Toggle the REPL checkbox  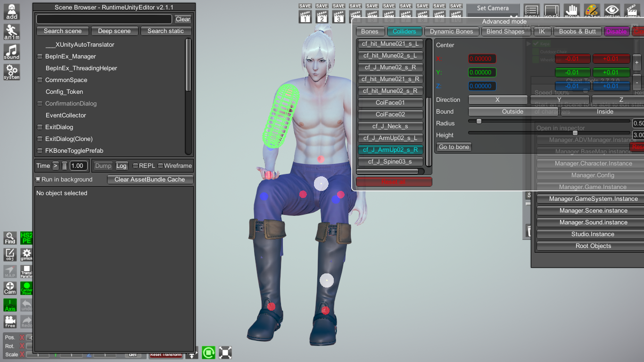pyautogui.click(x=136, y=166)
